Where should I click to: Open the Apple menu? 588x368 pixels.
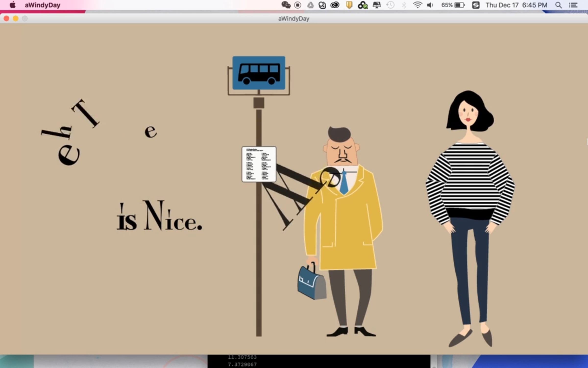12,5
